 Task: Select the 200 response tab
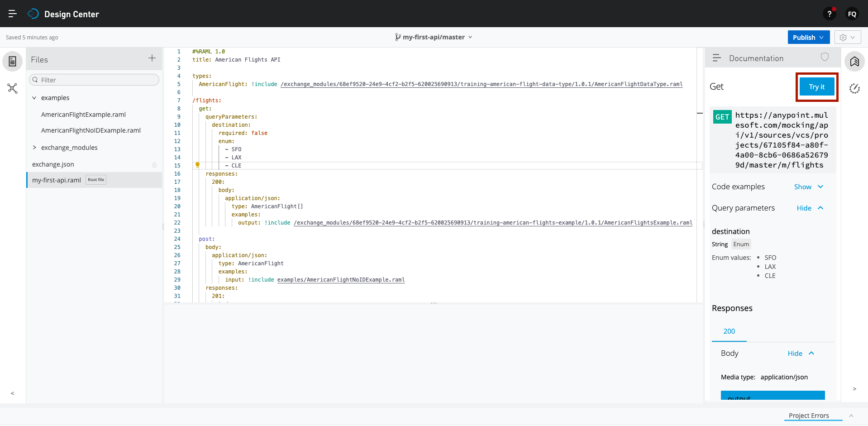point(729,331)
